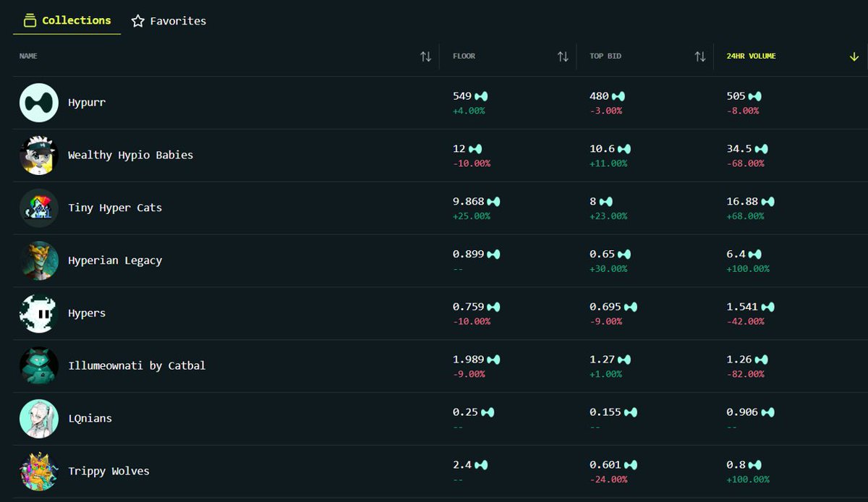
Task: Switch to the Favorites tab
Action: pyautogui.click(x=168, y=21)
